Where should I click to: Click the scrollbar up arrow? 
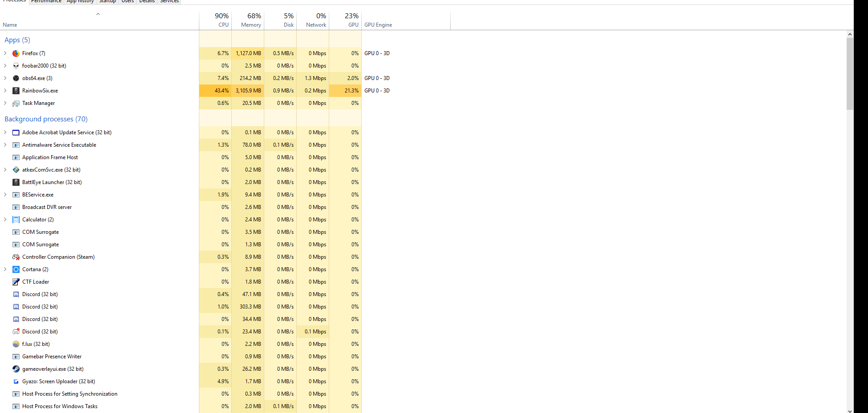coord(850,34)
